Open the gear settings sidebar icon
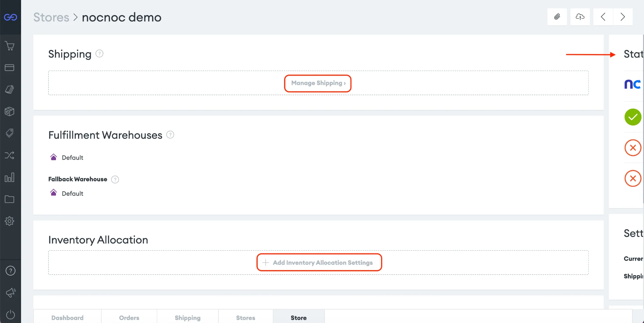 coord(10,221)
